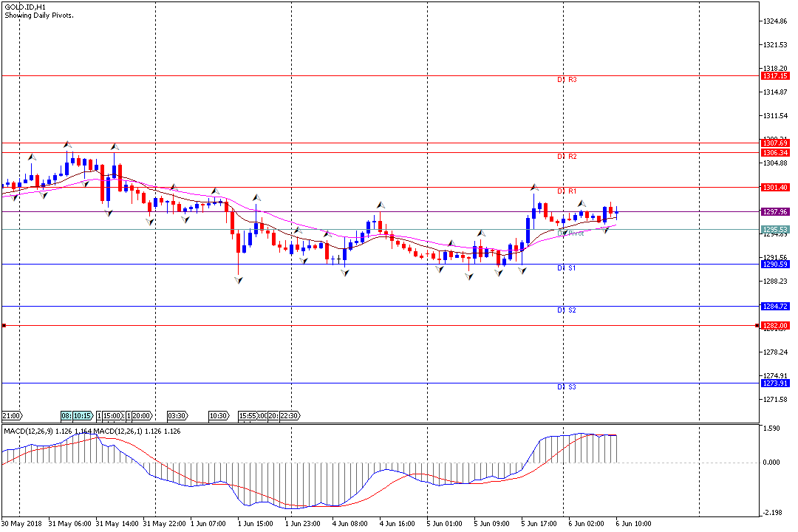Click the 15:00 event marker

click(113, 416)
